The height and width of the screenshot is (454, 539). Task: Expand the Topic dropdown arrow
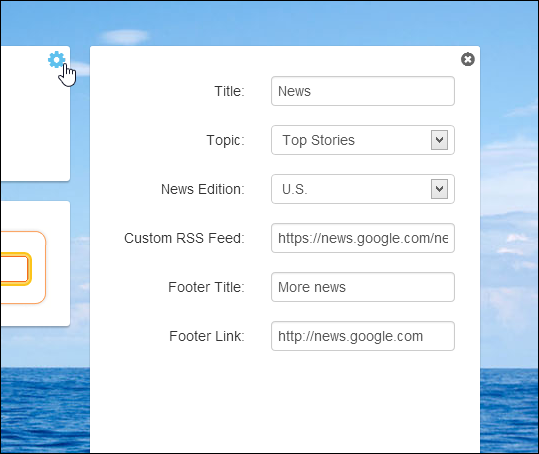point(439,140)
